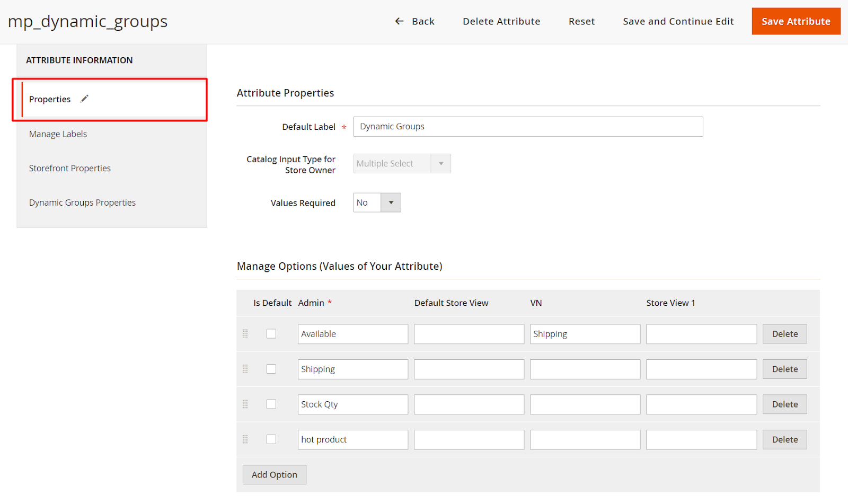Toggle Is Default checkbox for hot product
This screenshot has width=848, height=504.
click(271, 439)
